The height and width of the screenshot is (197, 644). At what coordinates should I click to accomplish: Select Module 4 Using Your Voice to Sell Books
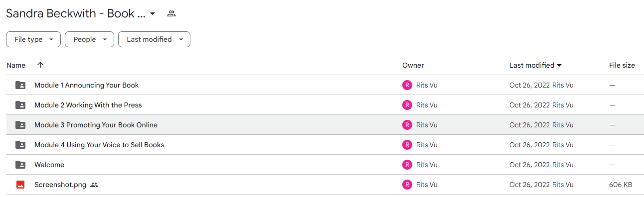pyautogui.click(x=99, y=145)
